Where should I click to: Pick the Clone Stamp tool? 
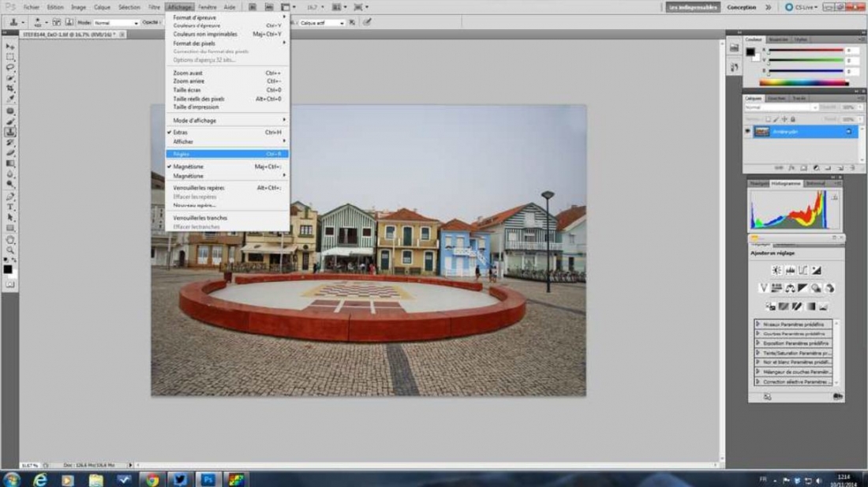10,132
